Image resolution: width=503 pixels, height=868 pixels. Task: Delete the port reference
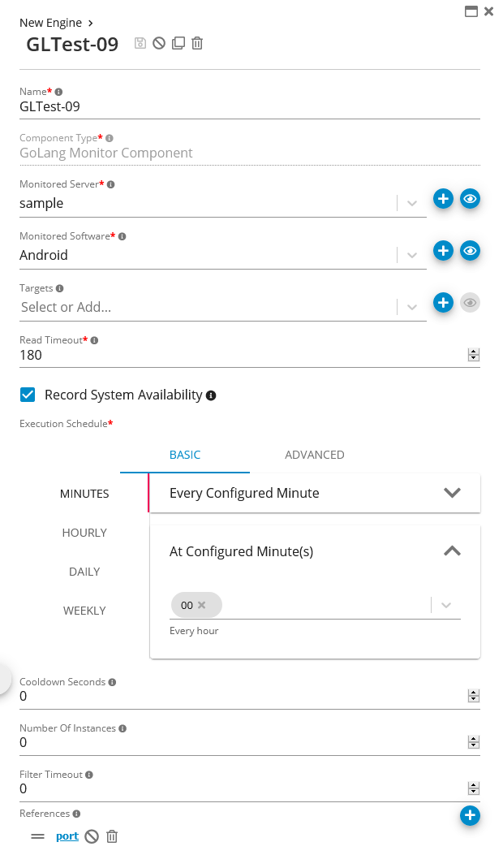[112, 836]
